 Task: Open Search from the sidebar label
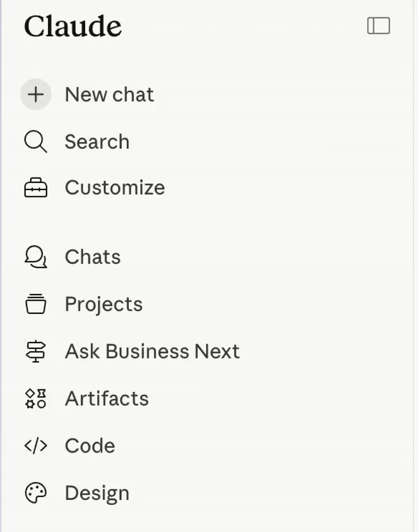point(97,142)
